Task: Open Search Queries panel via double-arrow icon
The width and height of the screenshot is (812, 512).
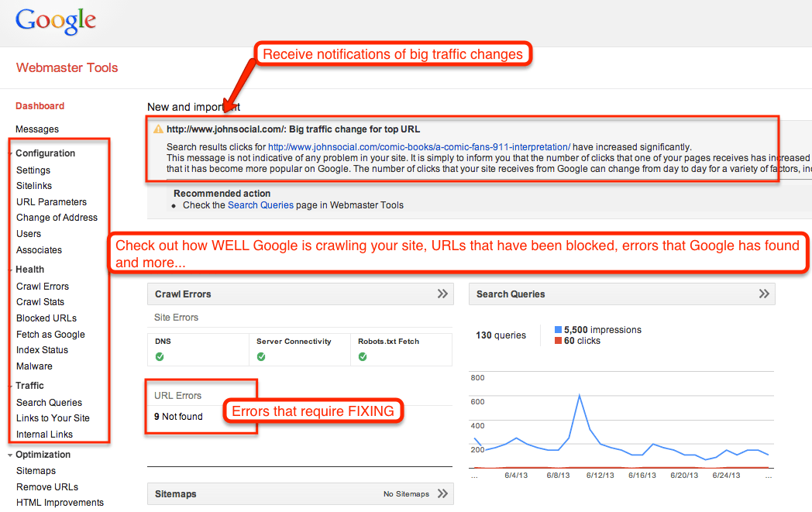Action: coord(764,294)
